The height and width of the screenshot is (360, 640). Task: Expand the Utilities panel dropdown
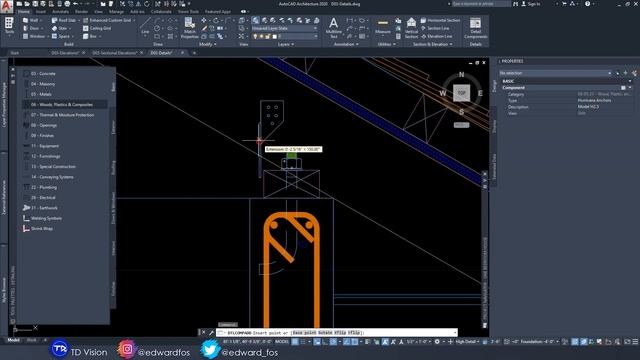[x=387, y=44]
